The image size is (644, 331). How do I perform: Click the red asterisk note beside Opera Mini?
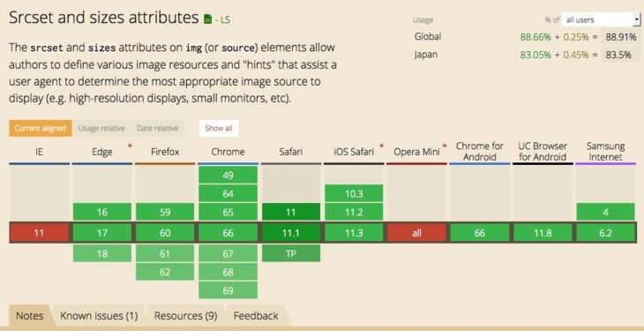[x=444, y=146]
